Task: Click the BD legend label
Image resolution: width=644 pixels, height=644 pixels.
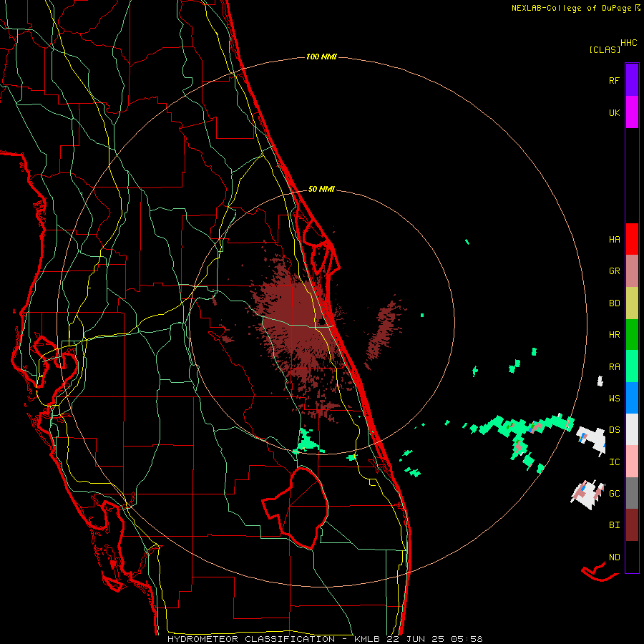Action: [x=614, y=303]
